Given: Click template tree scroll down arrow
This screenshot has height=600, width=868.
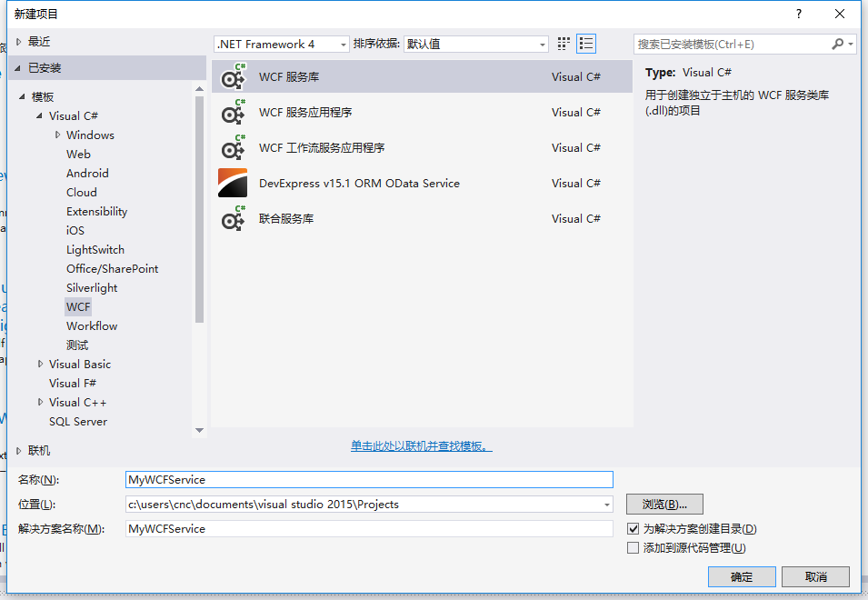Looking at the screenshot, I should pos(199,430).
